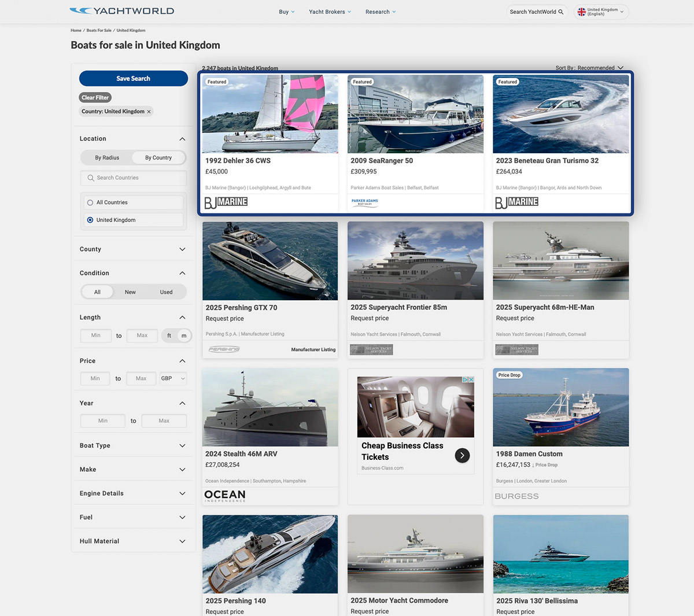
Task: Open the United Kingdom language selector
Action: [x=601, y=12]
